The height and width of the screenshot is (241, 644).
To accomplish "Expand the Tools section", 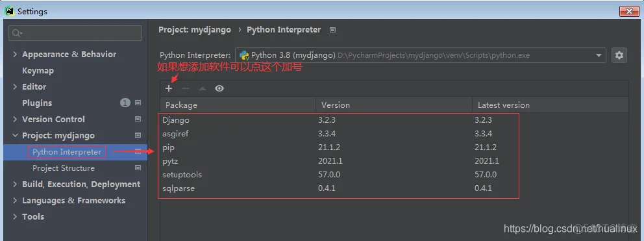I will click(x=15, y=217).
